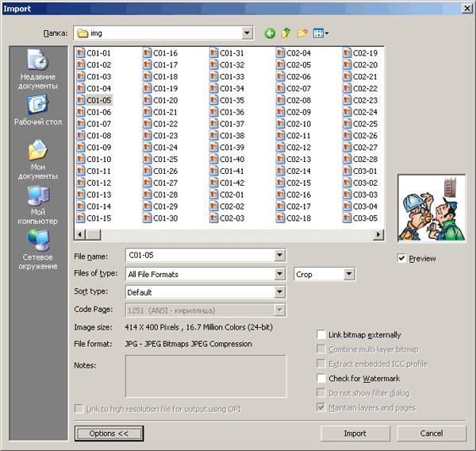The width and height of the screenshot is (476, 451).
Task: Open Мои документы sidebar shortcut
Action: tap(37, 160)
